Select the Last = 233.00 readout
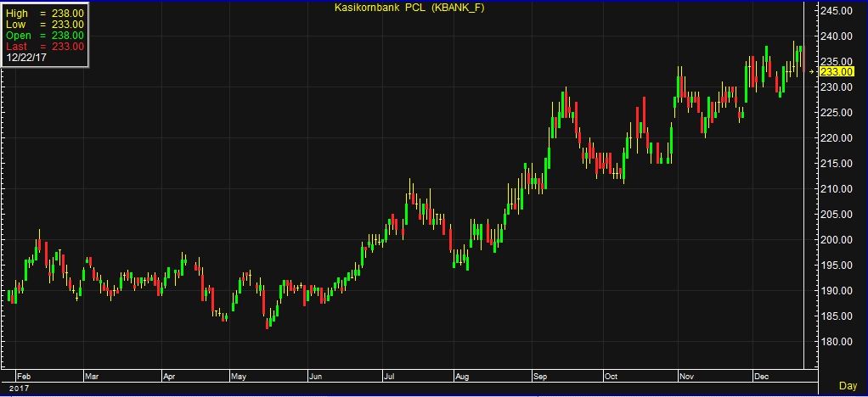The image size is (868, 397). point(45,47)
